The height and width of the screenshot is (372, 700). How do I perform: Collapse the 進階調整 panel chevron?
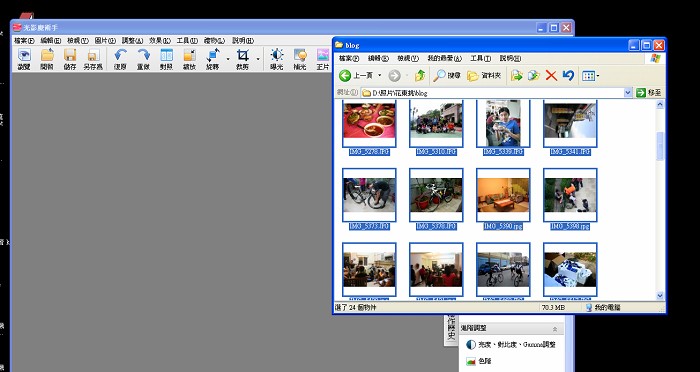tap(555, 329)
